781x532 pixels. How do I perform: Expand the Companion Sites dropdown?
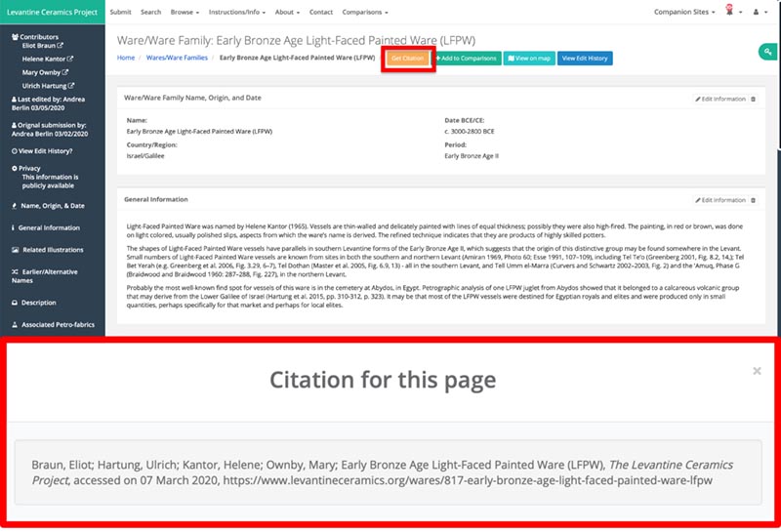pyautogui.click(x=684, y=12)
